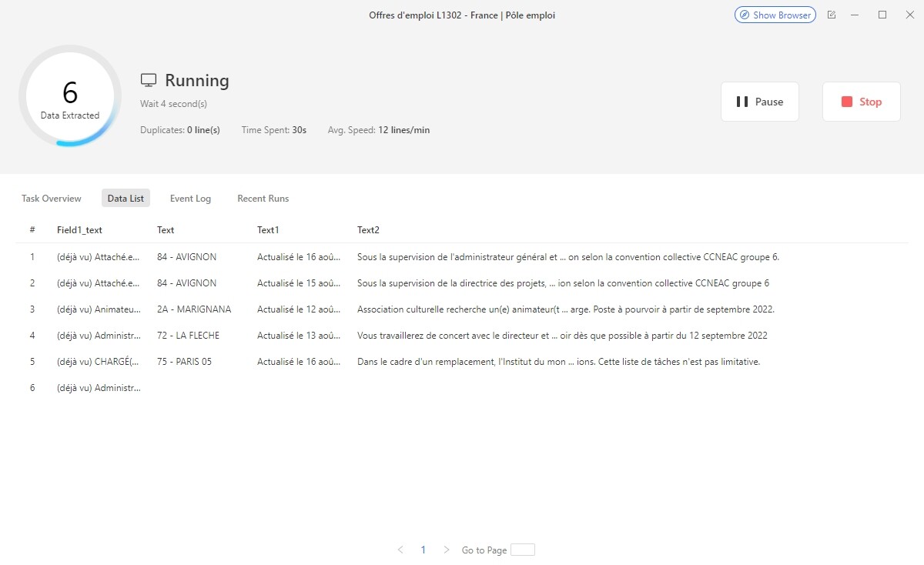Maximize the window

[882, 15]
